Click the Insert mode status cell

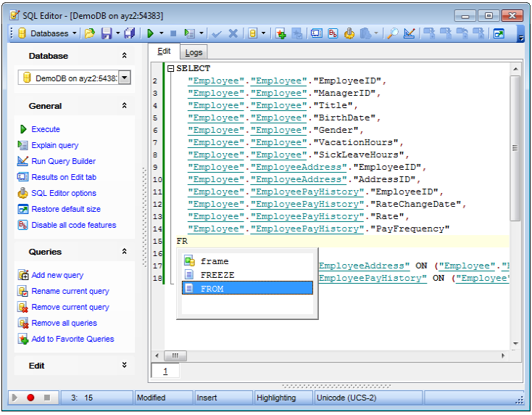click(223, 398)
